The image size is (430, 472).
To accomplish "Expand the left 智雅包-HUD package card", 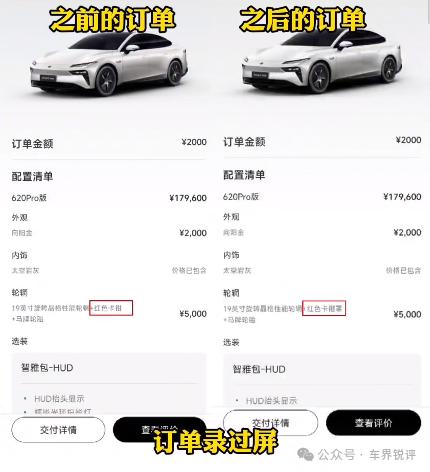I will 109,383.
